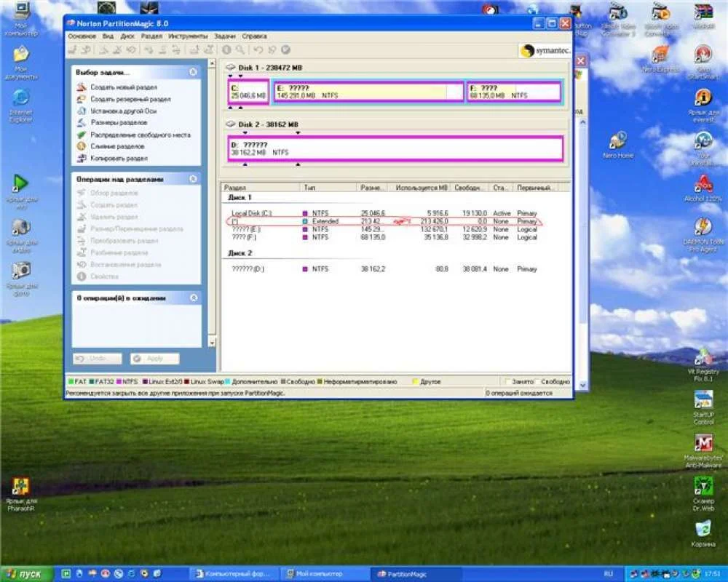Open Internet Explorer desktop icon
Image resolution: width=728 pixels, height=582 pixels.
pyautogui.click(x=21, y=105)
